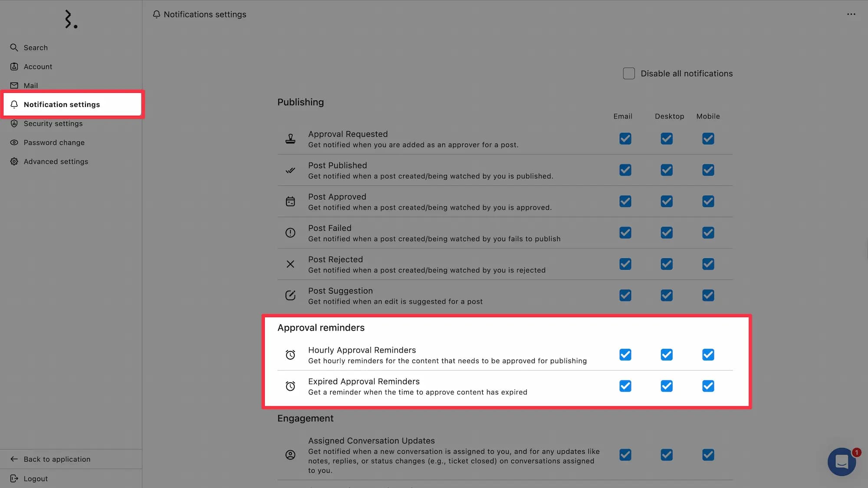Tick Disable all notifications checkbox
The height and width of the screenshot is (488, 868).
coord(629,73)
